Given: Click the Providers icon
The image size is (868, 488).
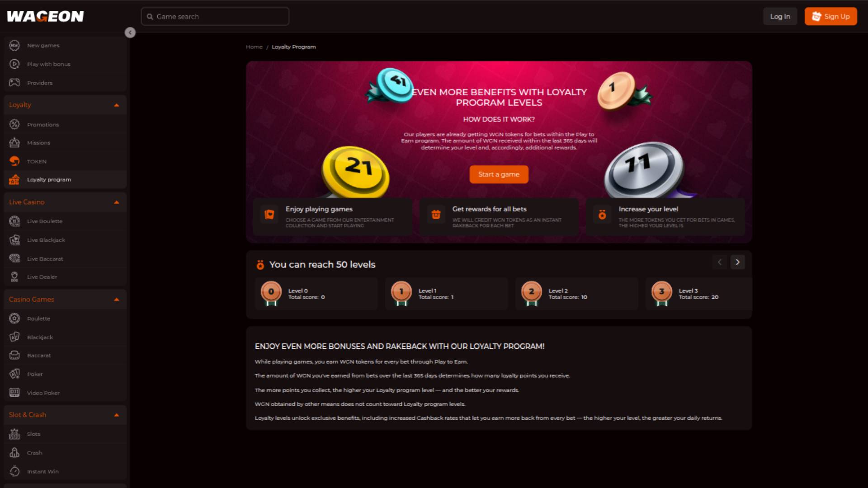Looking at the screenshot, I should coord(14,83).
